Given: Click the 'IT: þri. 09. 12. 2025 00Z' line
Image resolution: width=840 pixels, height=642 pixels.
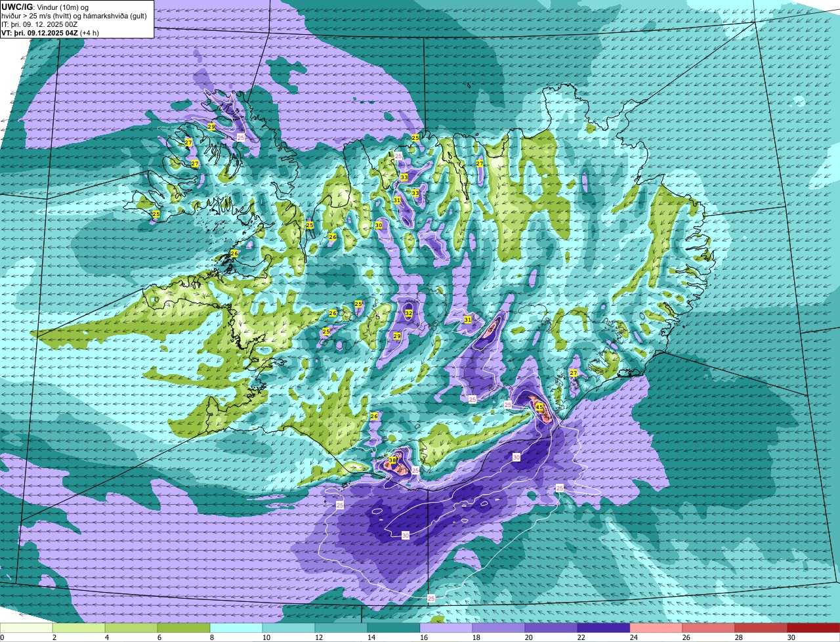Looking at the screenshot, I should [x=38, y=24].
